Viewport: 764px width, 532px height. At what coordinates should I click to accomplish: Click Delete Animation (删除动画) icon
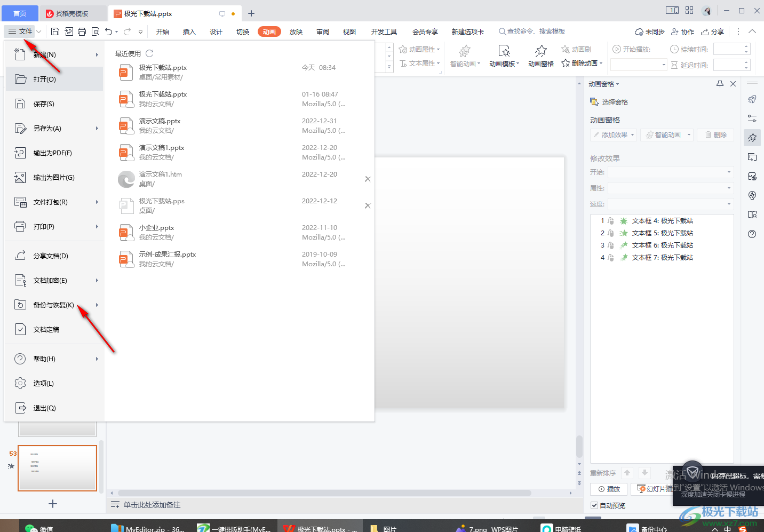566,63
